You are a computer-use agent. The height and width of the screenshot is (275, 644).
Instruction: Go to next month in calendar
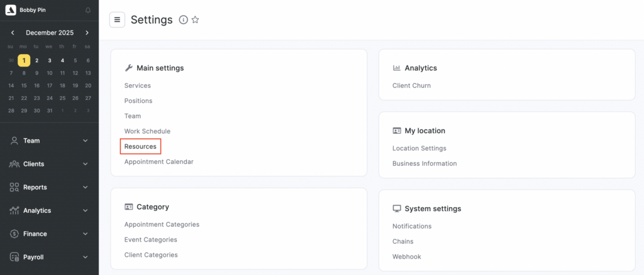click(x=87, y=33)
